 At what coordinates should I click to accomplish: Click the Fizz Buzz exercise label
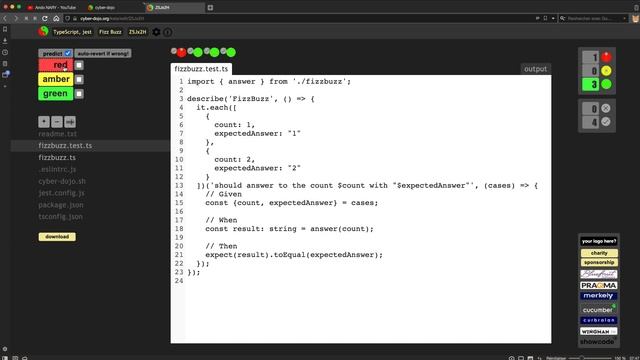coord(110,32)
